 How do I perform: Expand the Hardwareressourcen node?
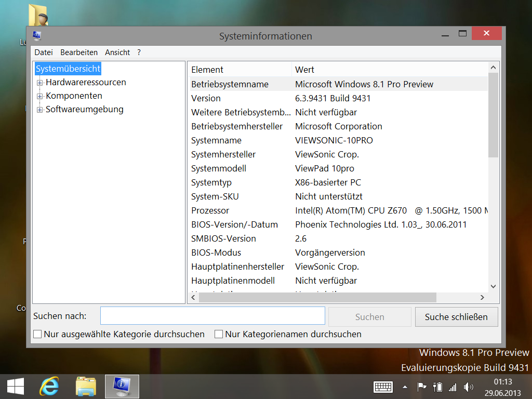click(x=39, y=83)
